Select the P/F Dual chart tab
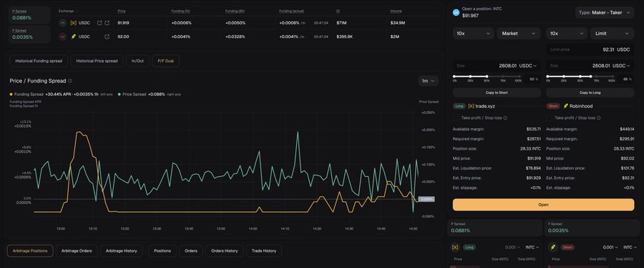The image size is (644, 268). pyautogui.click(x=165, y=61)
